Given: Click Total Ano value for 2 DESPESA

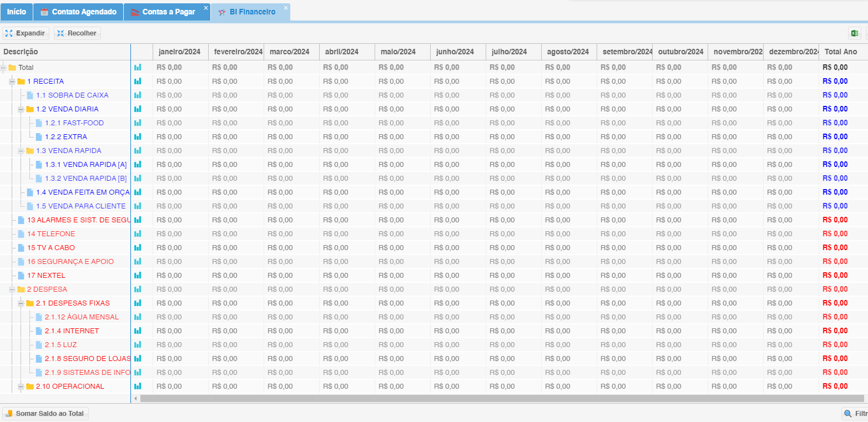Looking at the screenshot, I should pyautogui.click(x=835, y=289).
